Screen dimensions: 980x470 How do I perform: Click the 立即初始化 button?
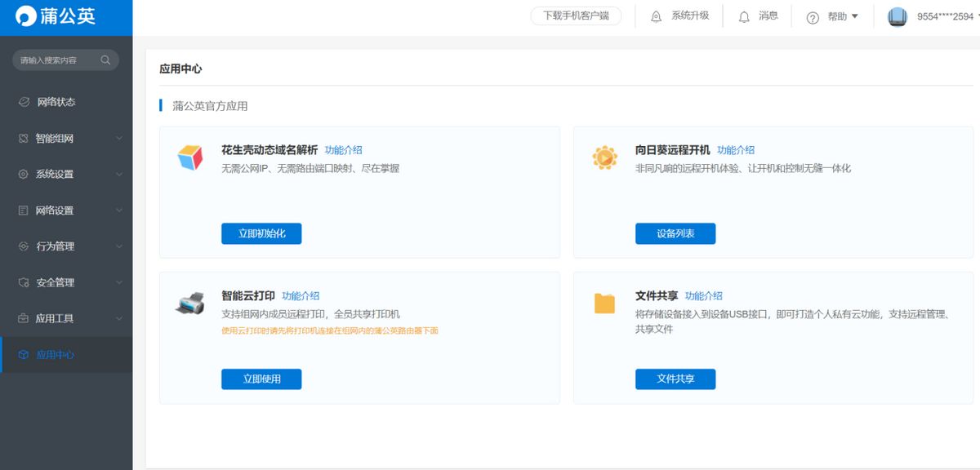[x=261, y=233]
